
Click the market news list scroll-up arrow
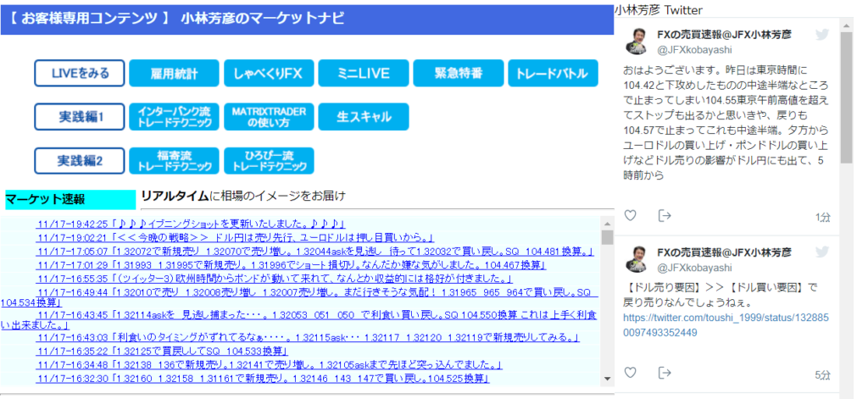click(x=607, y=224)
